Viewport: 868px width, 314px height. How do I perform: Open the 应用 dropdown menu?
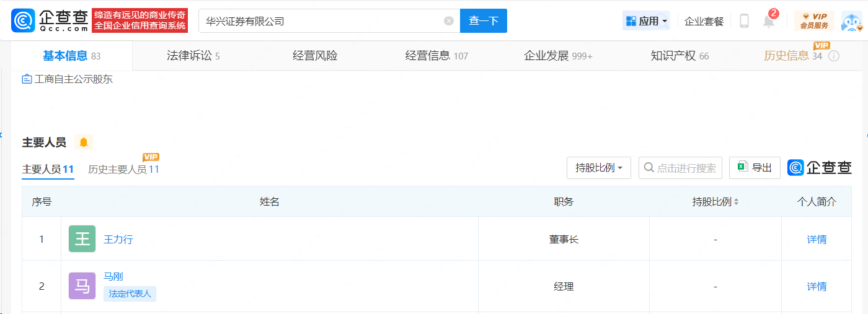click(647, 21)
